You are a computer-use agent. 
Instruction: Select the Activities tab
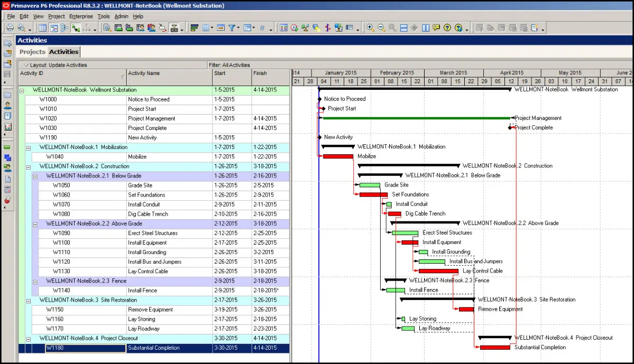coord(64,52)
